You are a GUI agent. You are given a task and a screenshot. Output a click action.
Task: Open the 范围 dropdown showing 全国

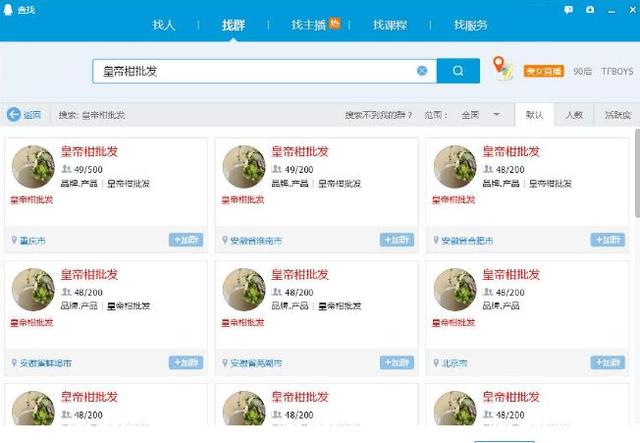[480, 115]
